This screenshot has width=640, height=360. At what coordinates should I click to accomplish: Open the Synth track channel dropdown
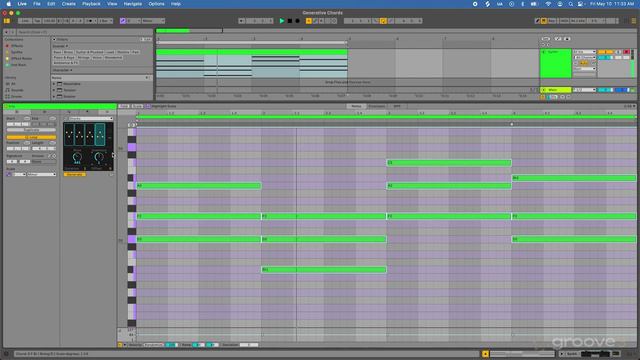pyautogui.click(x=584, y=58)
